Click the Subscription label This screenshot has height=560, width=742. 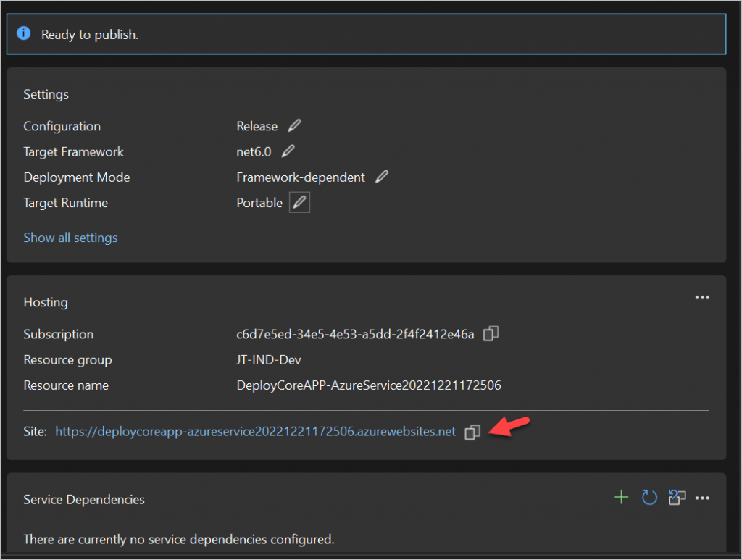[x=59, y=335]
